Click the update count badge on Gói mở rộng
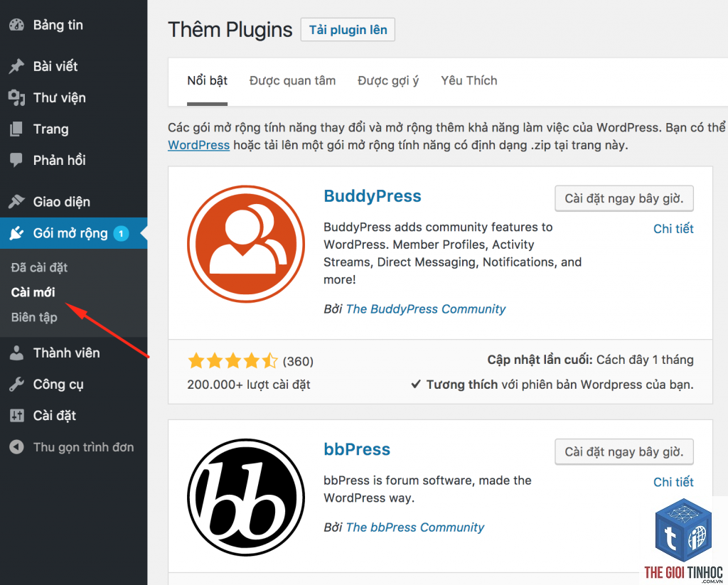728x585 pixels. click(x=121, y=233)
